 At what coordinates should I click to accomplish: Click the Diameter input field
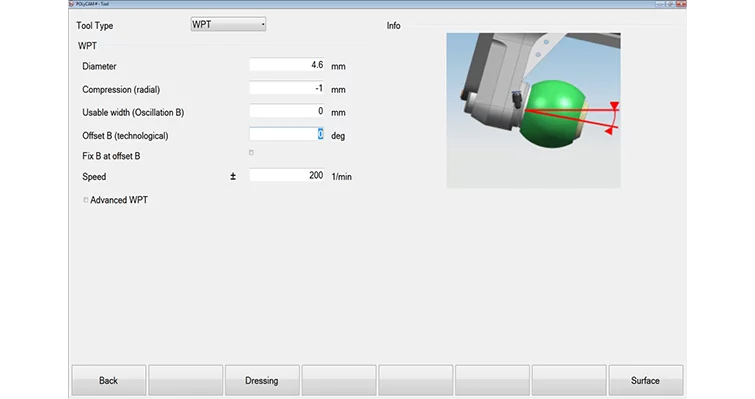point(287,65)
